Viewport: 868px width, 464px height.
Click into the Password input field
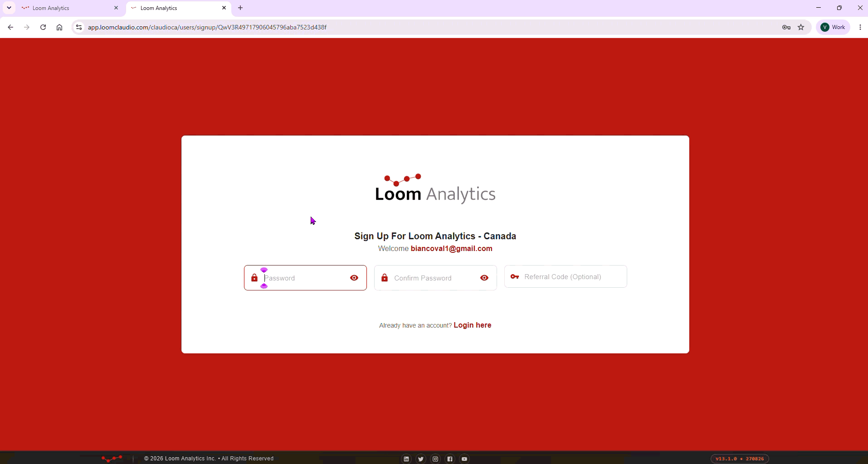(x=305, y=278)
